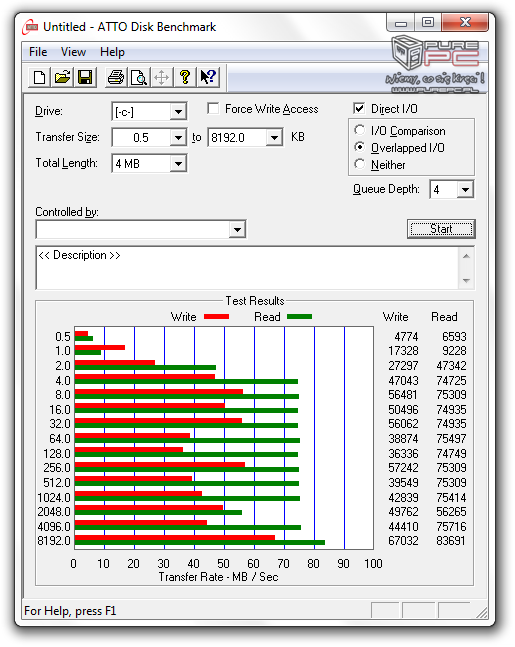Click the Transfer Rate - MB / Sec axis label

coord(218,577)
